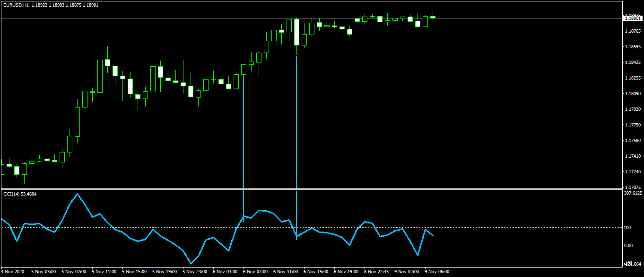This screenshot has height=277, width=644.
Task: Click the 5 Nov 07:00 time label
Action: tap(74, 272)
